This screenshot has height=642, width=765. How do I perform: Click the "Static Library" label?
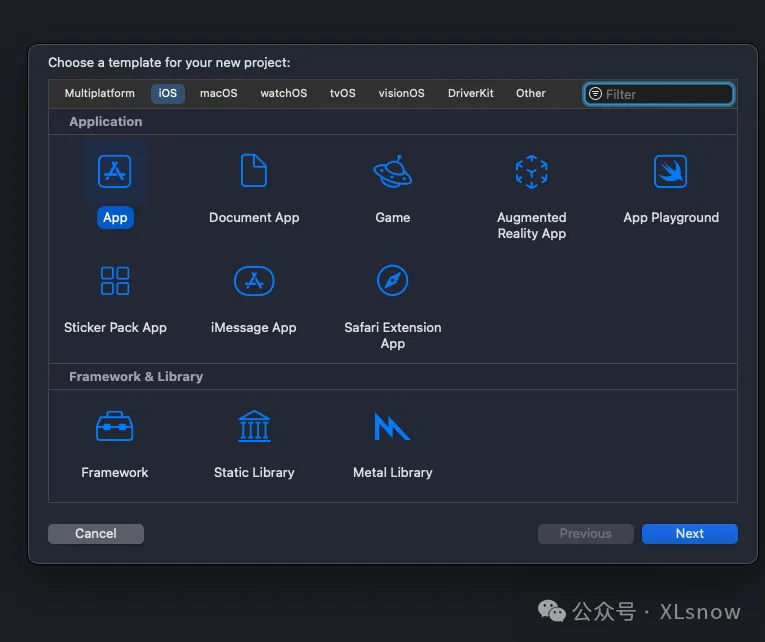pos(254,473)
